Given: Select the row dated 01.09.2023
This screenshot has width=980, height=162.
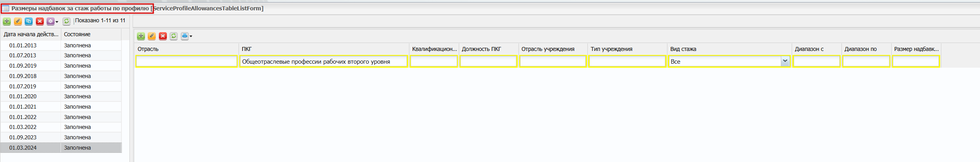Looking at the screenshot, I should [61, 137].
